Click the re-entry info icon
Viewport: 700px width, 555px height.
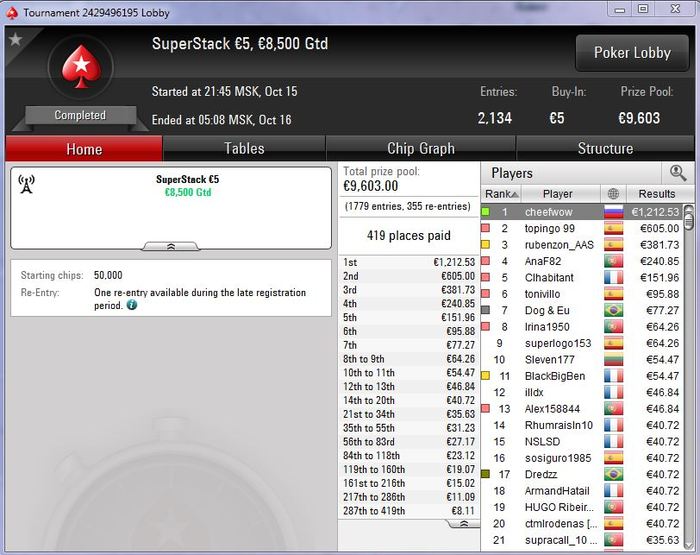pos(132,305)
